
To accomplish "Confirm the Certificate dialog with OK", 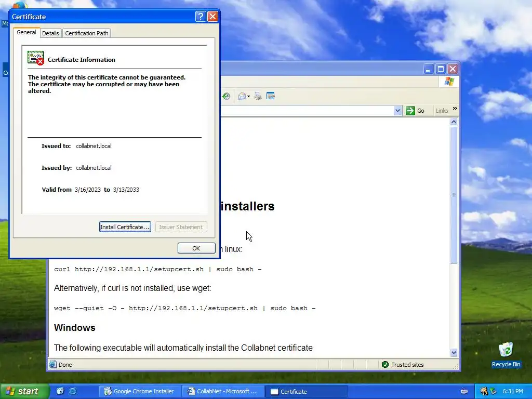I will coord(196,248).
